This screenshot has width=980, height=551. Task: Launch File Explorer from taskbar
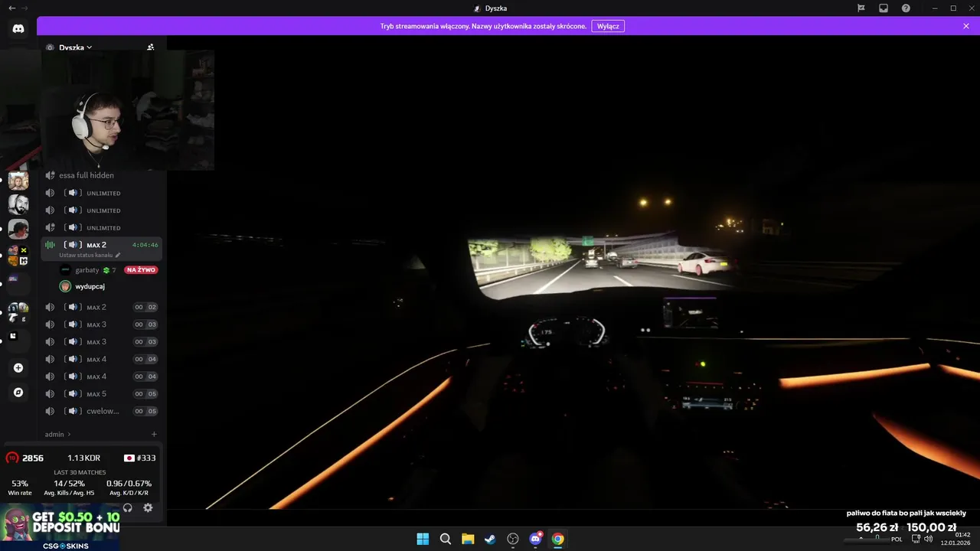pyautogui.click(x=468, y=539)
